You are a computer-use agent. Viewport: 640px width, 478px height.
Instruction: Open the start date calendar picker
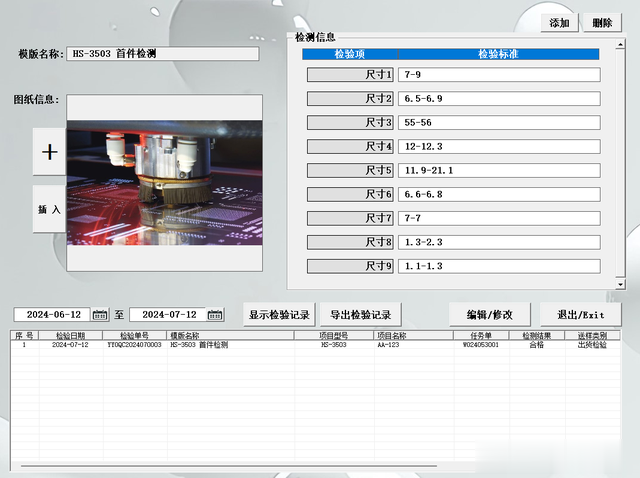click(x=100, y=315)
